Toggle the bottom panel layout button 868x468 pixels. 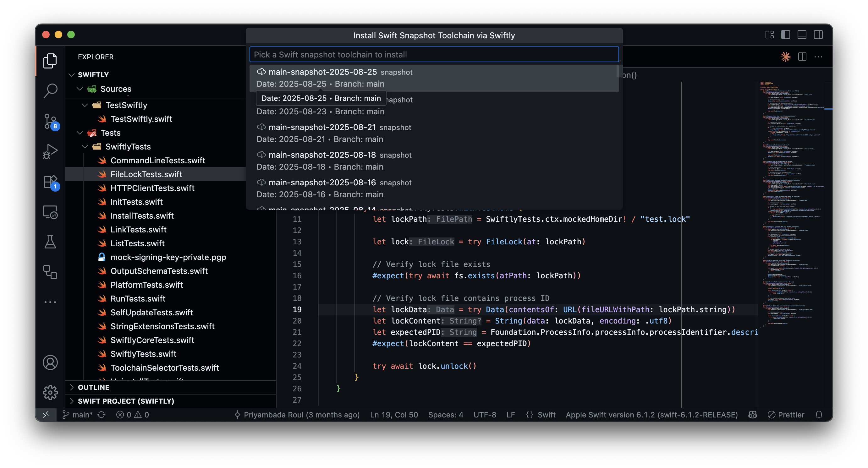tap(802, 35)
